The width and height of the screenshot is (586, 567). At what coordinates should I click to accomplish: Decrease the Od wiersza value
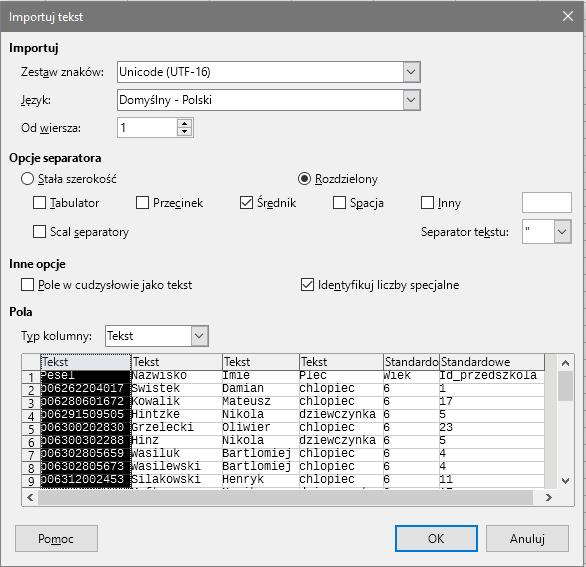coord(184,132)
